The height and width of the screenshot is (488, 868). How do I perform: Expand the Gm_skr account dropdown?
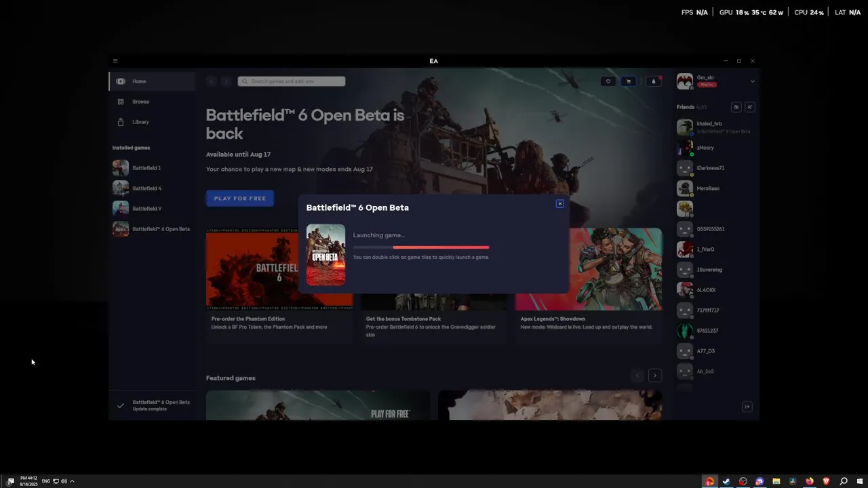(752, 81)
